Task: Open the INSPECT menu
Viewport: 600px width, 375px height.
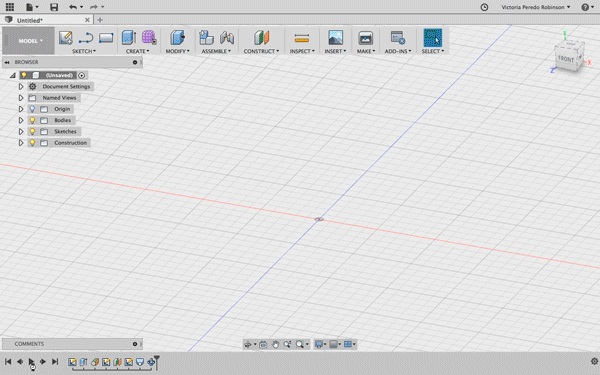Action: pos(302,51)
